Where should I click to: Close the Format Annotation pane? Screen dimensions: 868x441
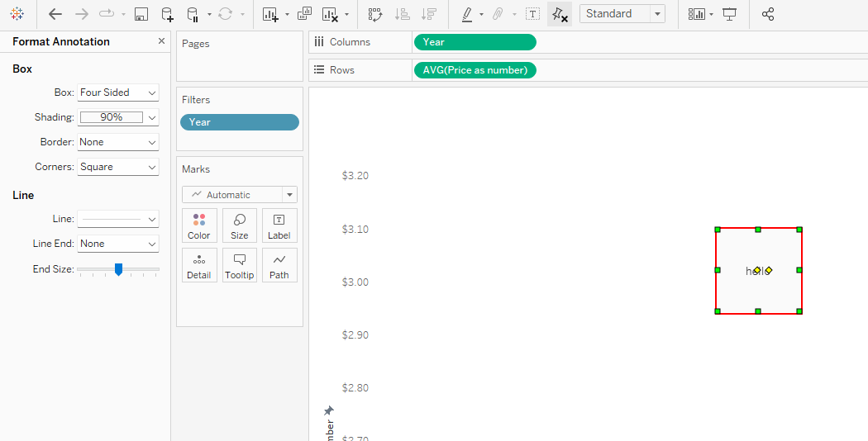[x=161, y=41]
